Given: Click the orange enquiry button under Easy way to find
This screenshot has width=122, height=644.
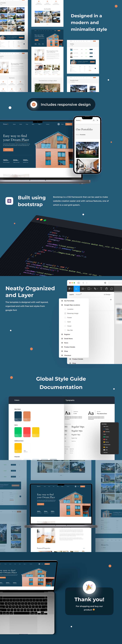Looking at the screenshot, I should coord(8,150).
